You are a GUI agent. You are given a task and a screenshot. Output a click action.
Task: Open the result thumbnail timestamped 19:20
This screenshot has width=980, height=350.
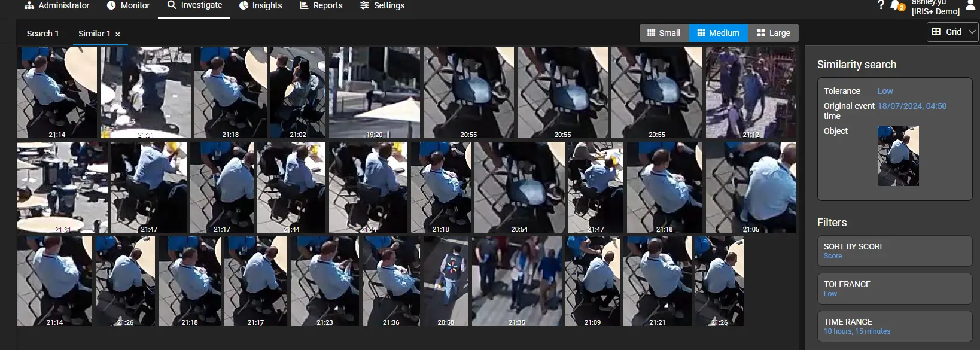coord(375,93)
